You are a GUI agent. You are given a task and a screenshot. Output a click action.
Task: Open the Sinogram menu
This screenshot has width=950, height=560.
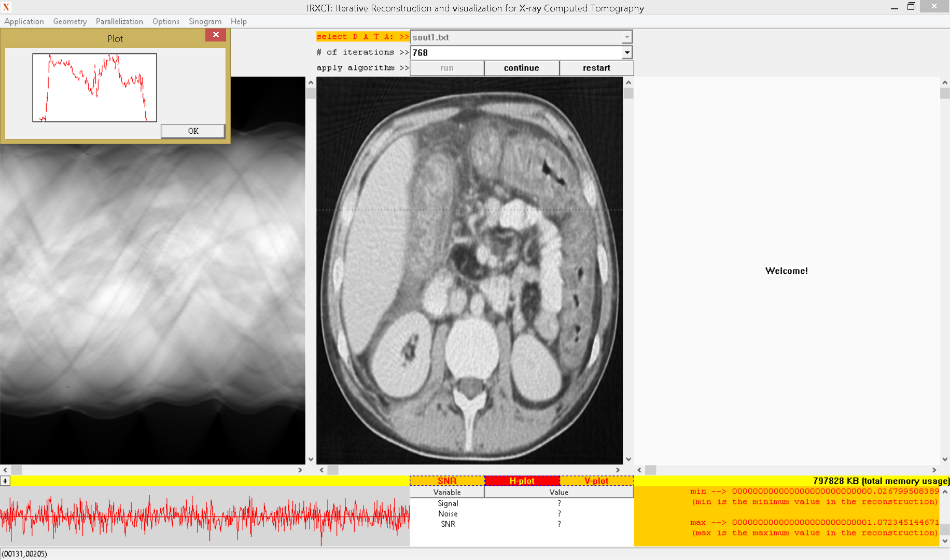tap(205, 21)
